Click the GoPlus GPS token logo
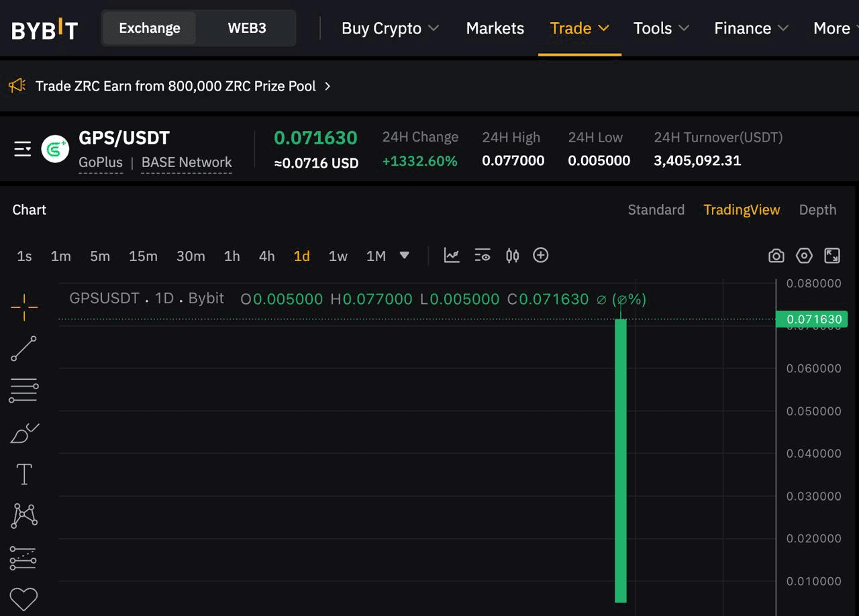 (55, 149)
